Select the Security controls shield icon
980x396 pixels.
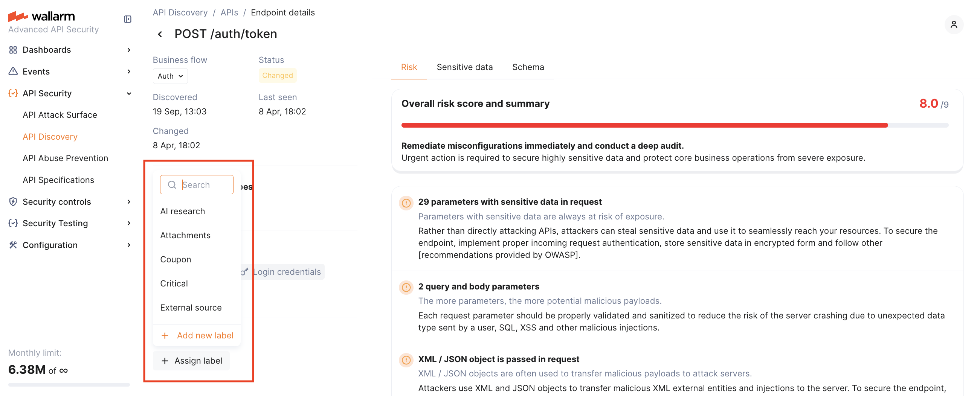(12, 202)
